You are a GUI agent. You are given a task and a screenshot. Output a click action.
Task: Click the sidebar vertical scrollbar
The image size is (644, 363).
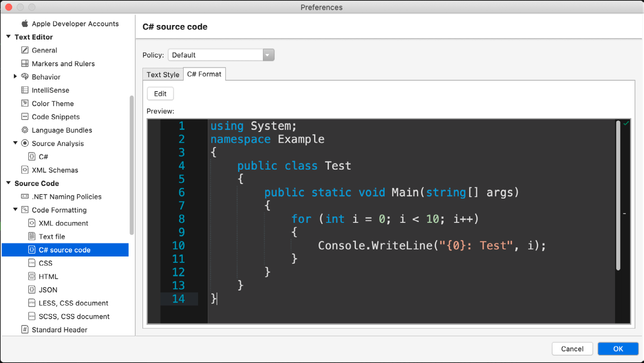coord(132,165)
